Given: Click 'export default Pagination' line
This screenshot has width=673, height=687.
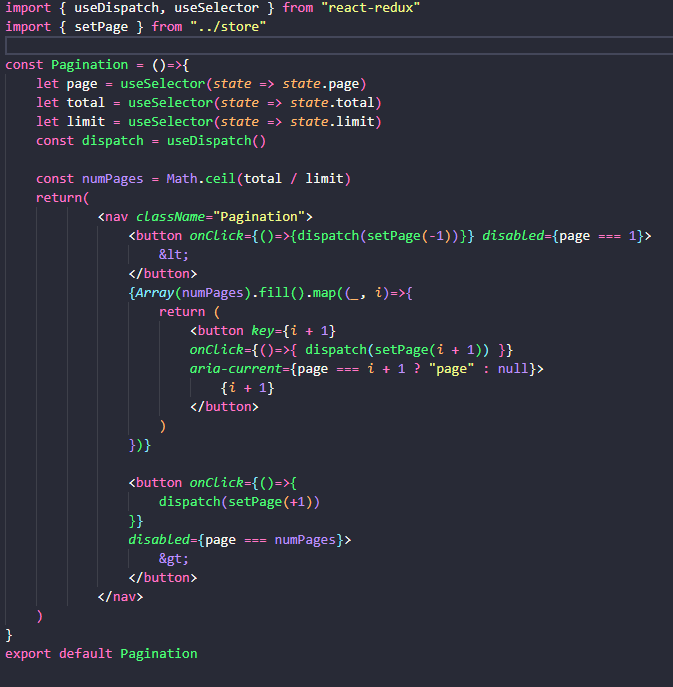Looking at the screenshot, I should 101,654.
